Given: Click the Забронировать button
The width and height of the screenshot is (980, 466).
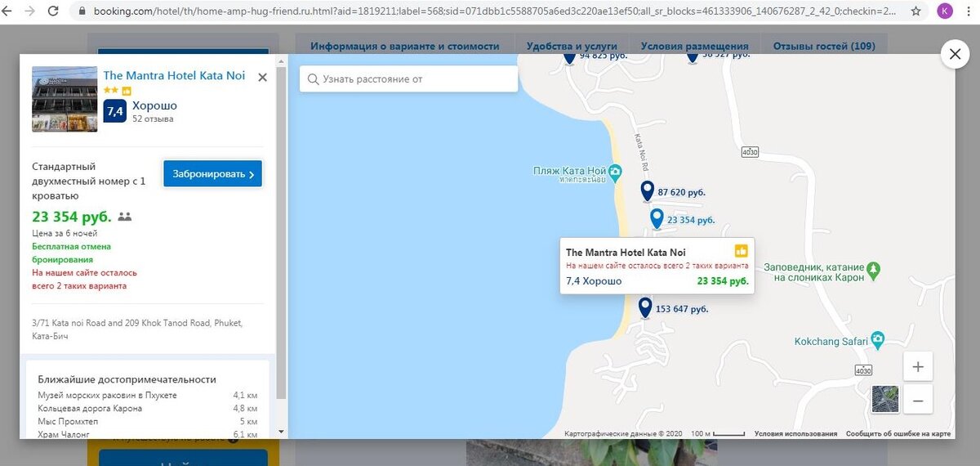Looking at the screenshot, I should [212, 173].
